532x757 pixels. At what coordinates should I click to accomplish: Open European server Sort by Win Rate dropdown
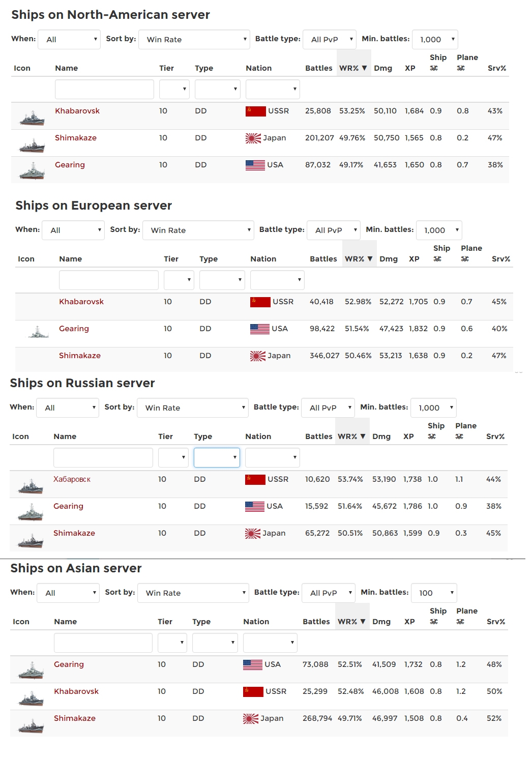[198, 230]
